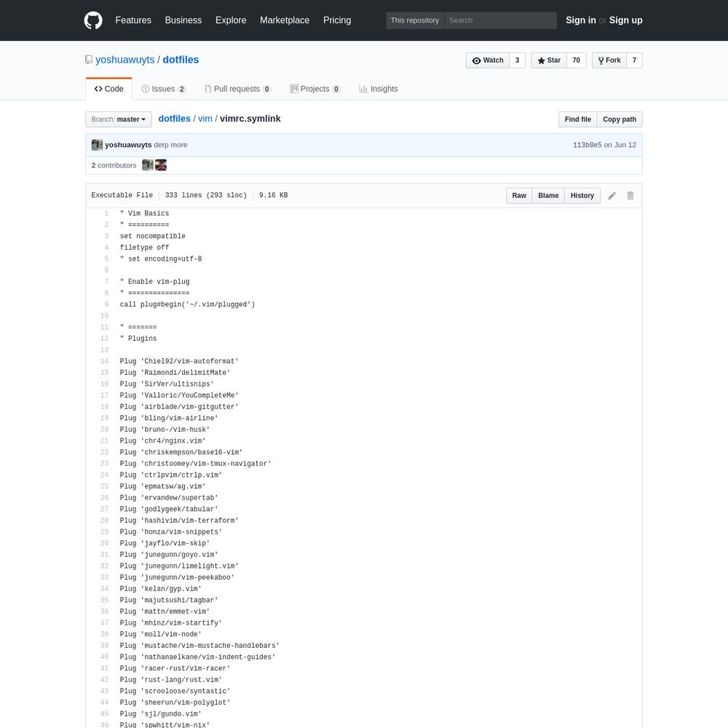Click the 'christoomey/vim-tmux-navigator' plugin line
Image resolution: width=728 pixels, height=728 pixels.
tap(195, 464)
